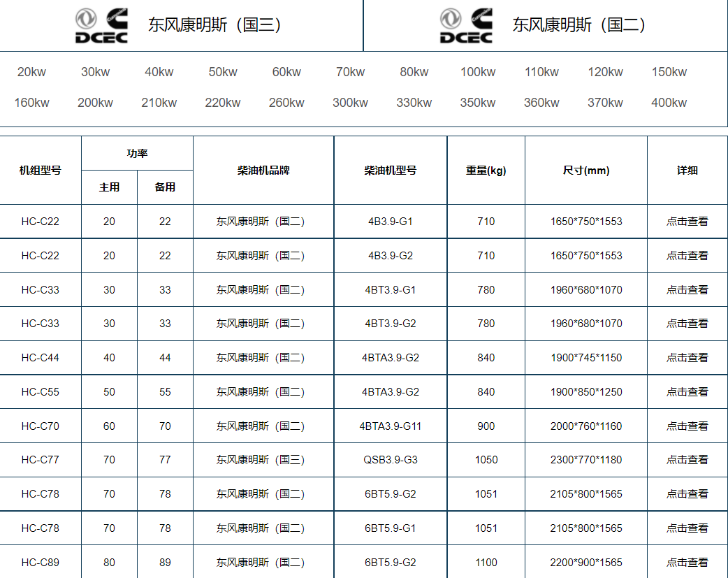Open 点击查看 for the HC-C77 row

(x=687, y=460)
